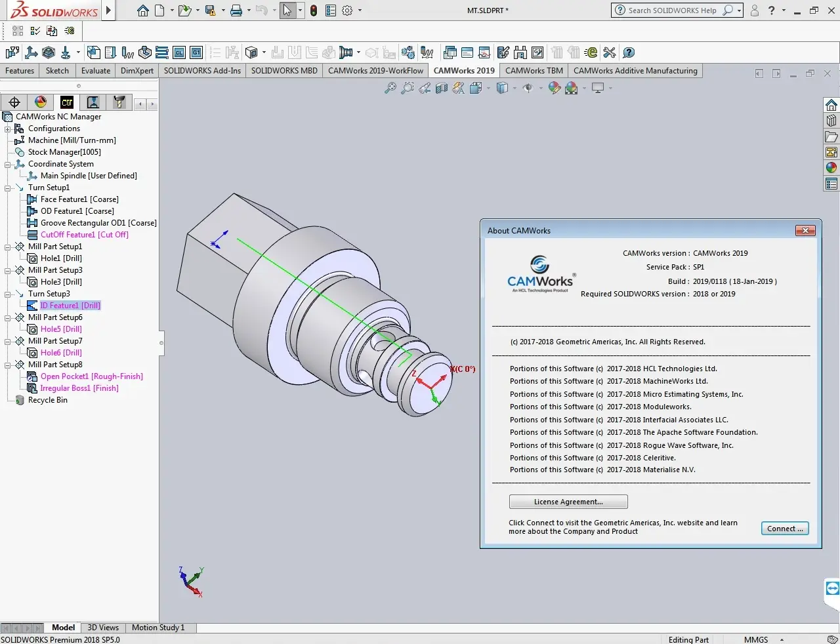Click the MMGS unit system in status bar
840x644 pixels.
(x=756, y=639)
